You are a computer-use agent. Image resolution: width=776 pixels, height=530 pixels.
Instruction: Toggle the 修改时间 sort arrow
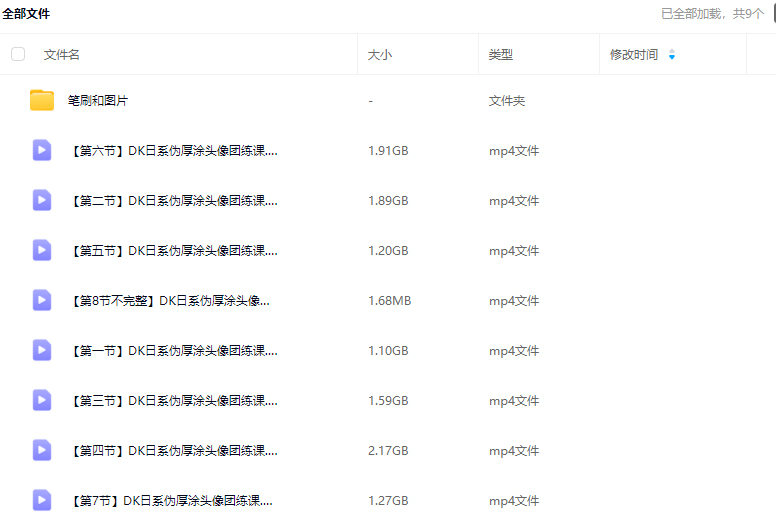click(671, 55)
